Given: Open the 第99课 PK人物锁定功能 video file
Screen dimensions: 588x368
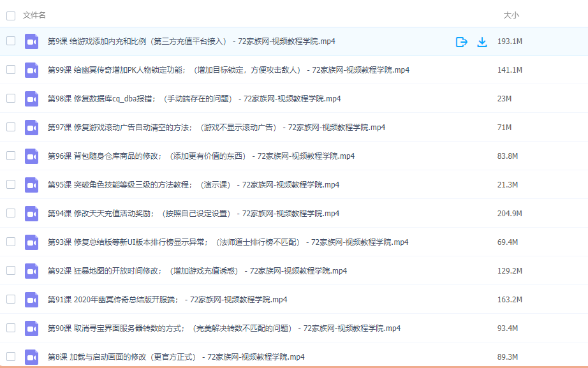Looking at the screenshot, I should pos(228,70).
